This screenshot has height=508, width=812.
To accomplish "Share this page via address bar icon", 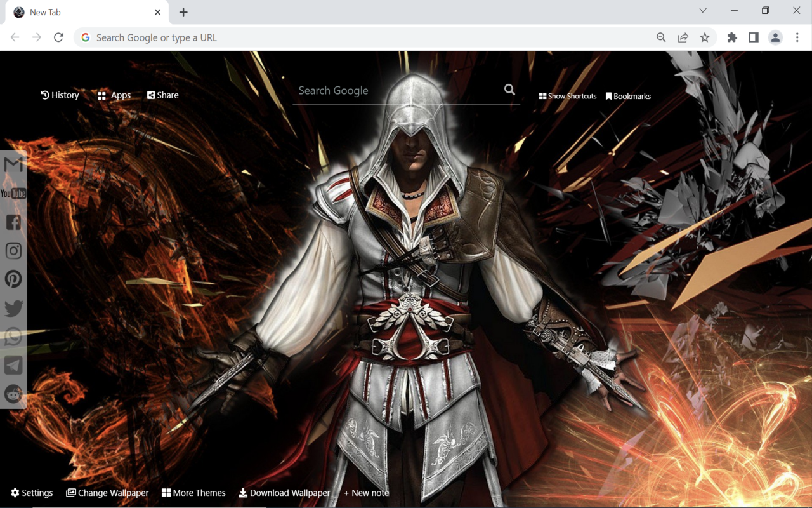I will [683, 37].
